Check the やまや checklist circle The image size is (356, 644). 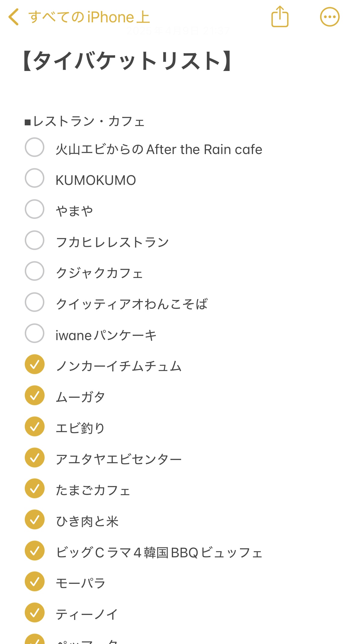click(x=35, y=209)
